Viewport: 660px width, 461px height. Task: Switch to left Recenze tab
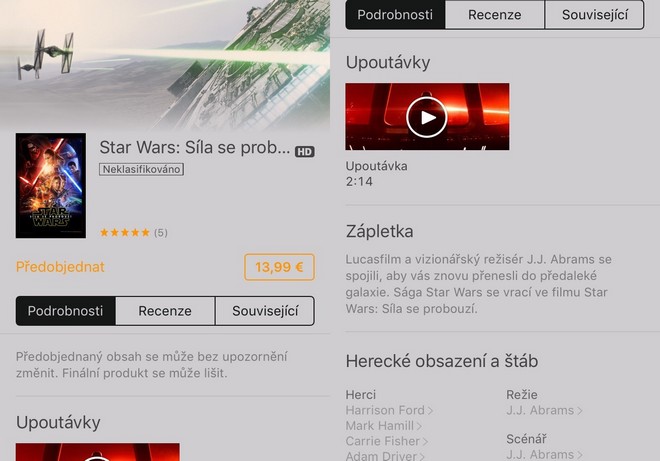point(165,311)
